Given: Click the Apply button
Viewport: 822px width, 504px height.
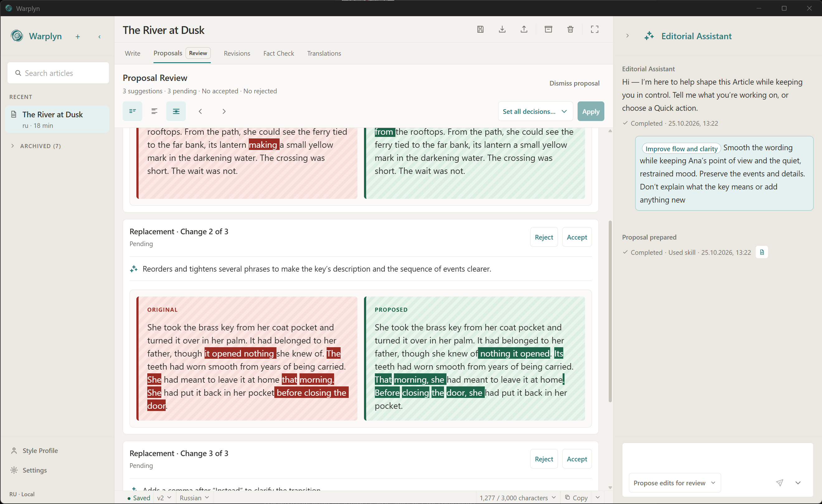Looking at the screenshot, I should tap(590, 111).
